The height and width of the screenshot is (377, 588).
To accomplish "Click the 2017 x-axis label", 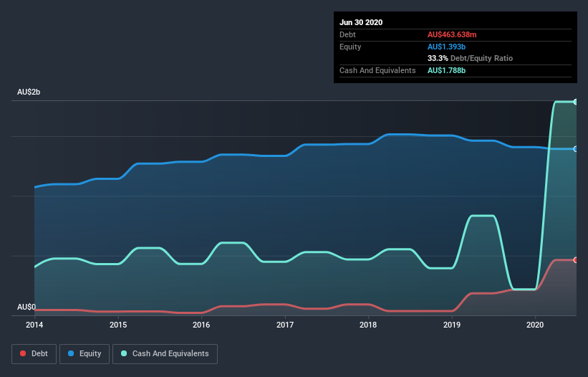I will click(x=285, y=325).
